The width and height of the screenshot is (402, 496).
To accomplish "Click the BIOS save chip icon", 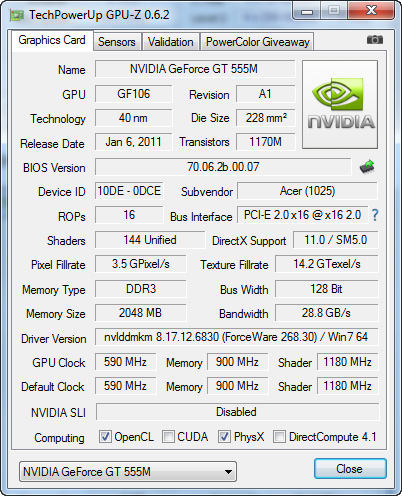I will [367, 167].
